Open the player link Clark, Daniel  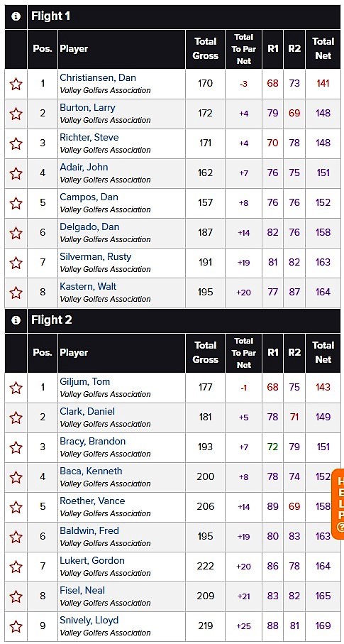(87, 412)
